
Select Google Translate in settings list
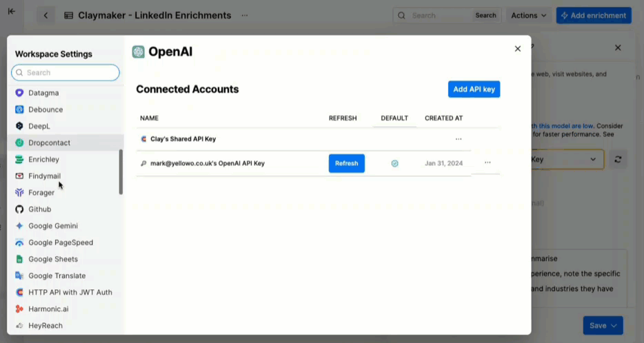point(66,276)
